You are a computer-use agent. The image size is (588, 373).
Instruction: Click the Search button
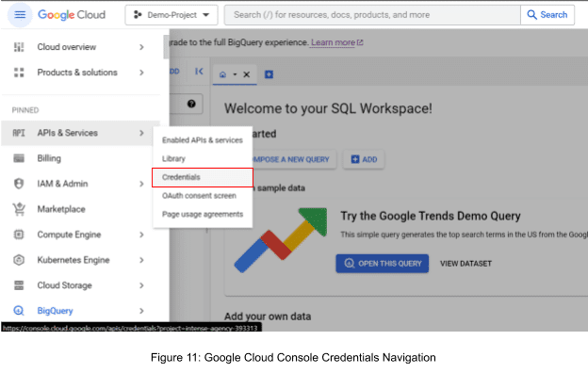(547, 15)
